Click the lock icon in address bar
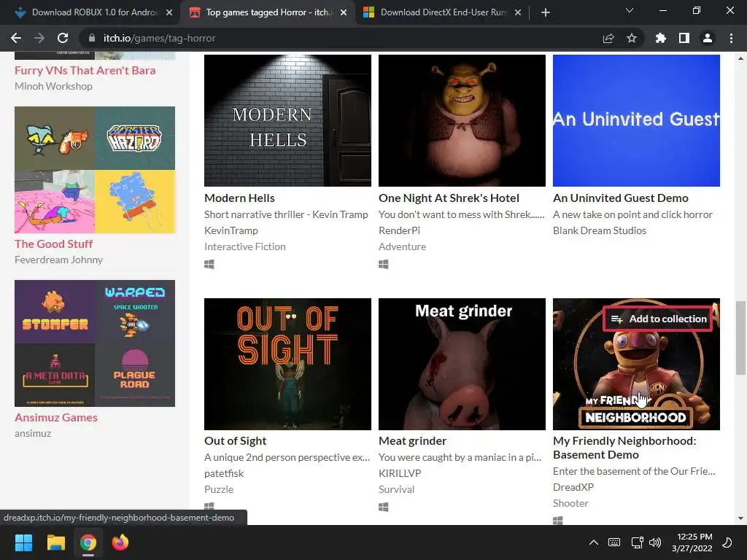The height and width of the screenshot is (560, 747). point(92,38)
